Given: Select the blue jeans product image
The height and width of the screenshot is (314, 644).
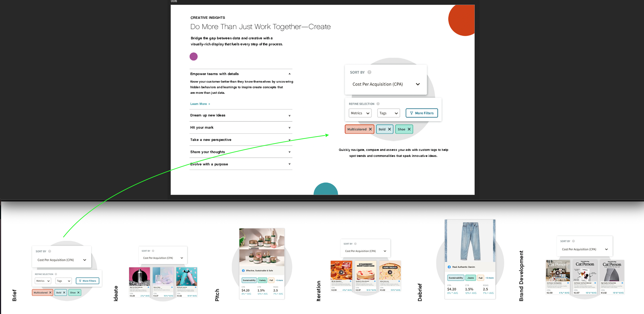Looking at the screenshot, I should pyautogui.click(x=470, y=241).
